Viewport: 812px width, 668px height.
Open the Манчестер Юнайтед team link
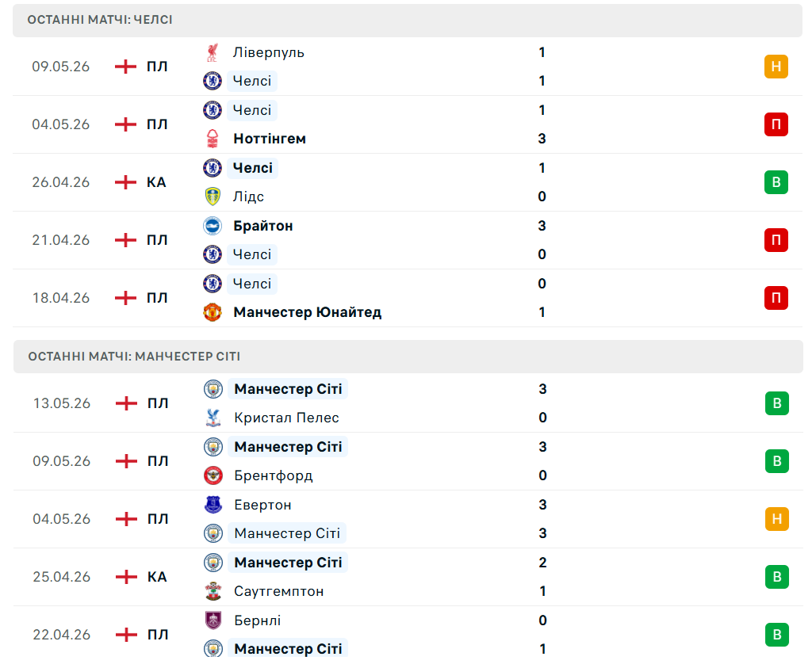(307, 312)
